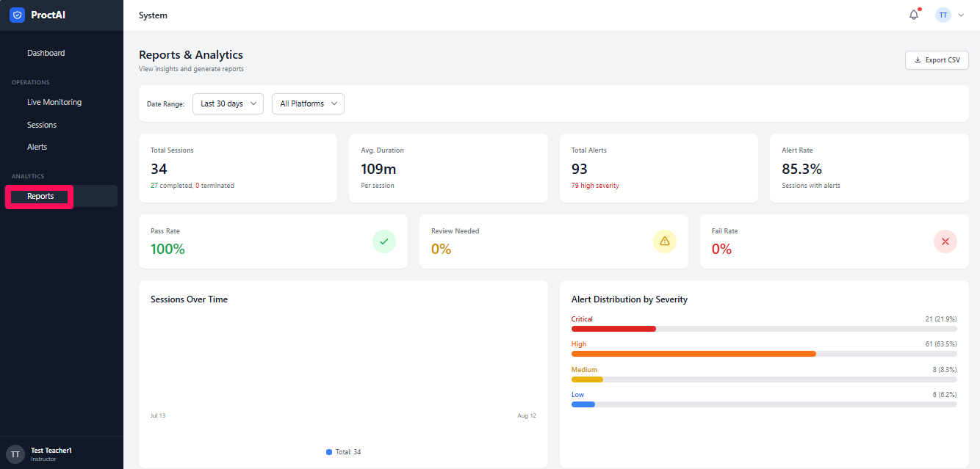Click the Export CSV button
Viewport: 980px width, 469px height.
point(937,60)
